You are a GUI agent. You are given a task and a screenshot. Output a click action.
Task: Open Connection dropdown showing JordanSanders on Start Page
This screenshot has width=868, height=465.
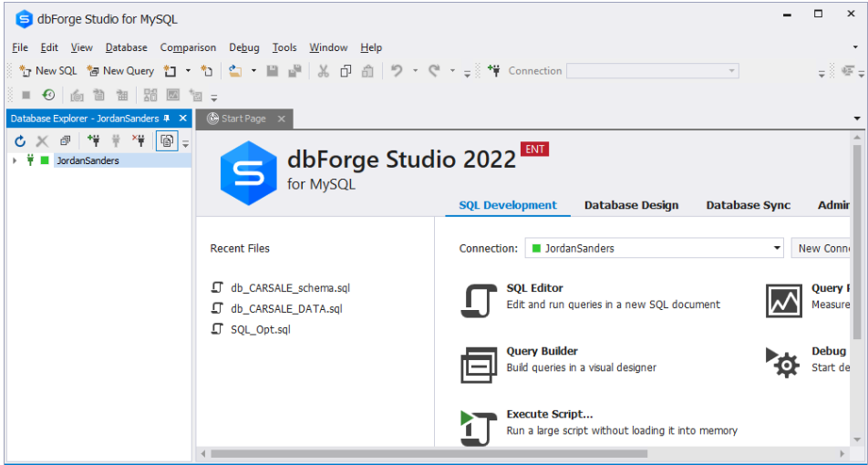click(x=655, y=248)
